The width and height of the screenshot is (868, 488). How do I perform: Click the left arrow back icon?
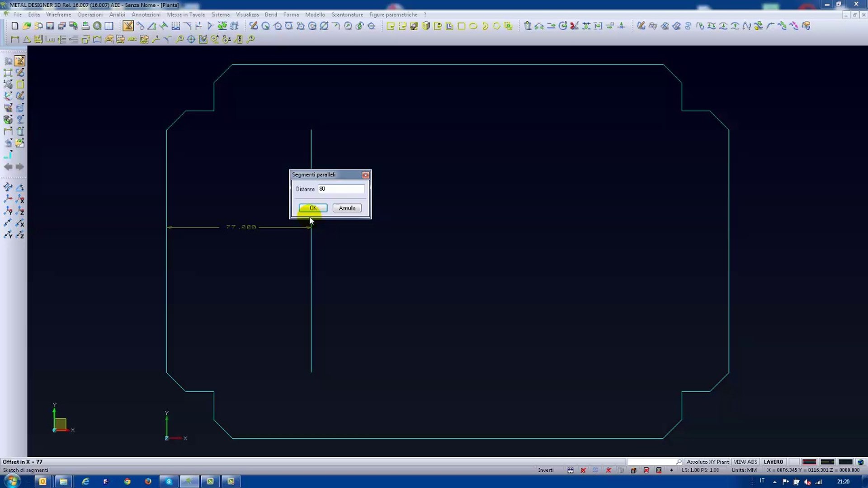coord(8,167)
